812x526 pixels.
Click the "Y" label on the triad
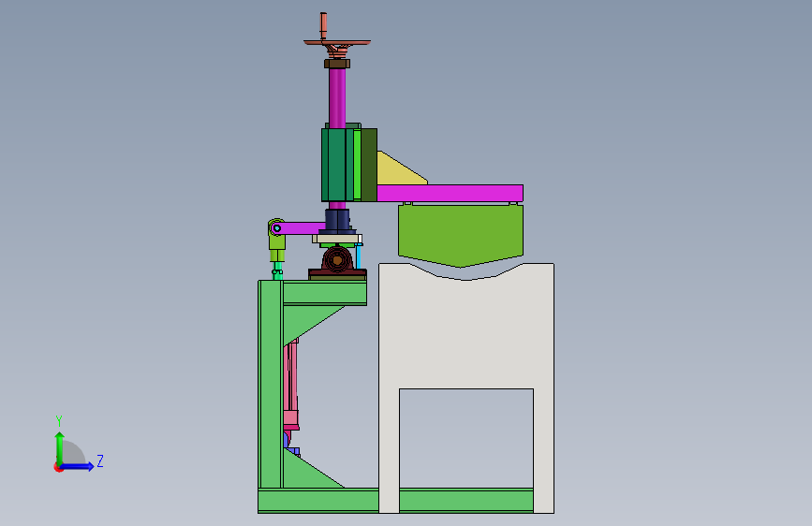pos(59,421)
